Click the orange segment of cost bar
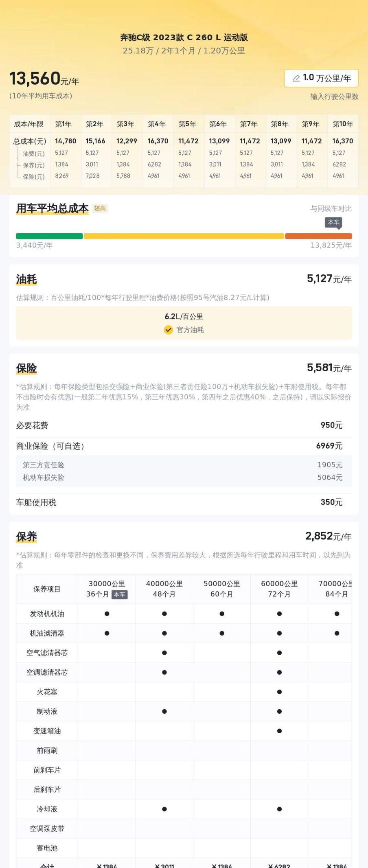 point(318,236)
